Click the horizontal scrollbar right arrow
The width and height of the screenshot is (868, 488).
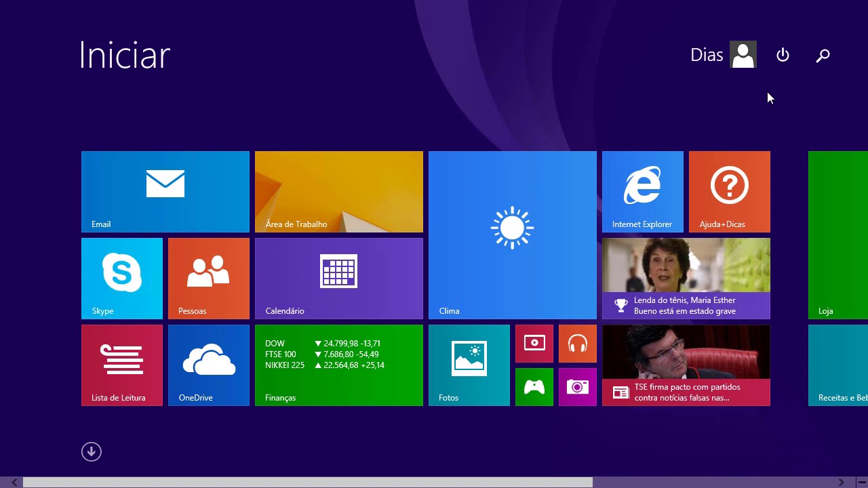(x=841, y=483)
